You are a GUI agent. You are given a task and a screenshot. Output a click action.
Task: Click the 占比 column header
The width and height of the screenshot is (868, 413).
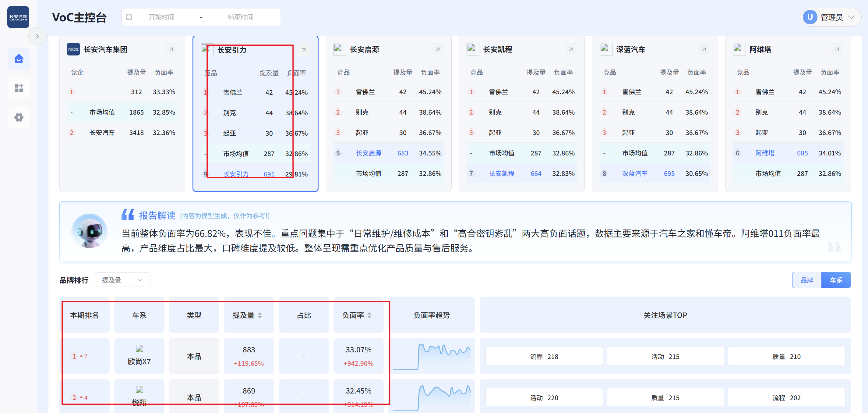pos(304,315)
